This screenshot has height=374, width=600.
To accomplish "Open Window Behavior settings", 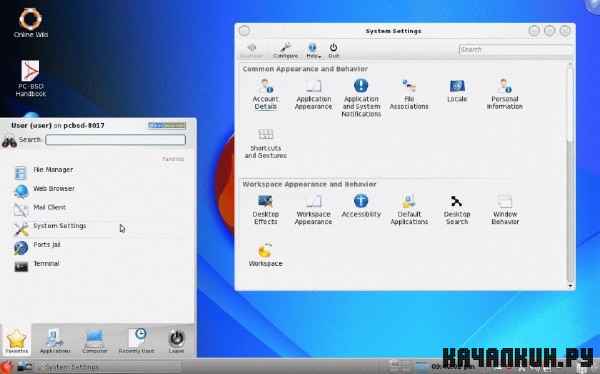I will [x=505, y=209].
